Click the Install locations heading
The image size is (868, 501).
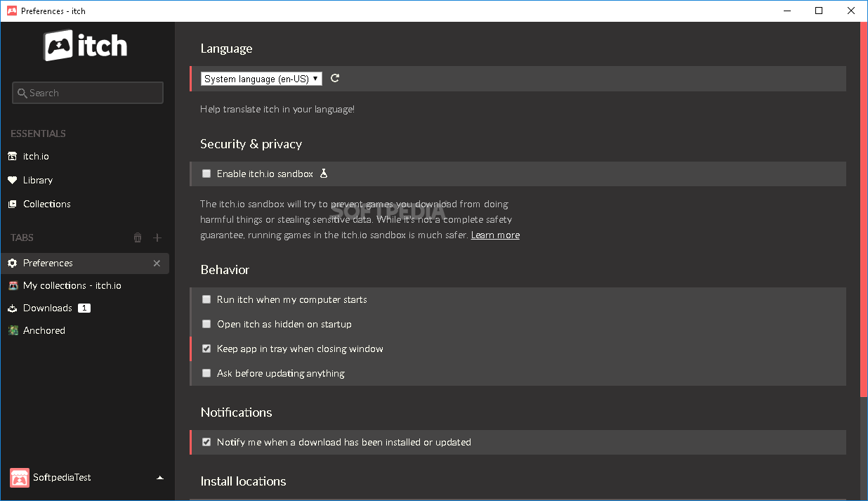click(243, 481)
